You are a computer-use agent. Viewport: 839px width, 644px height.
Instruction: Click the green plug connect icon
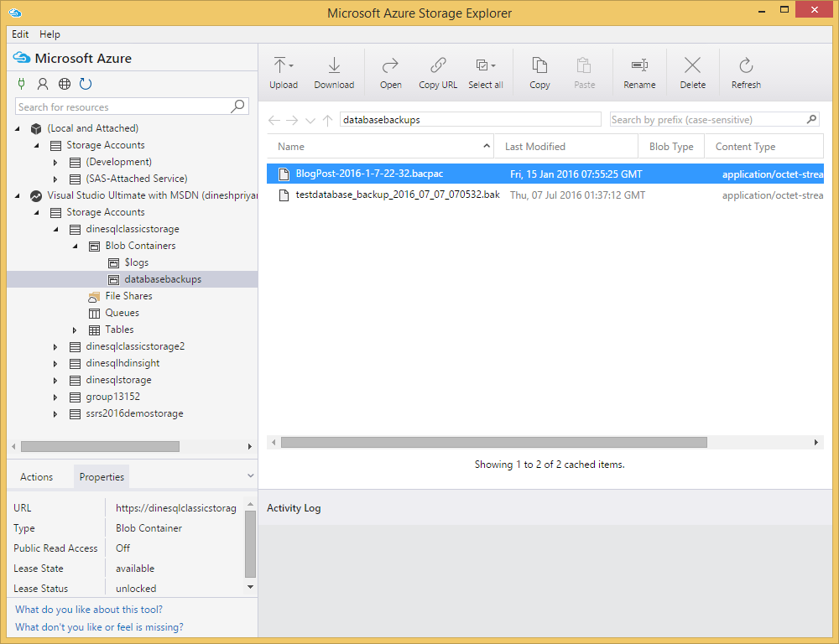tap(22, 84)
